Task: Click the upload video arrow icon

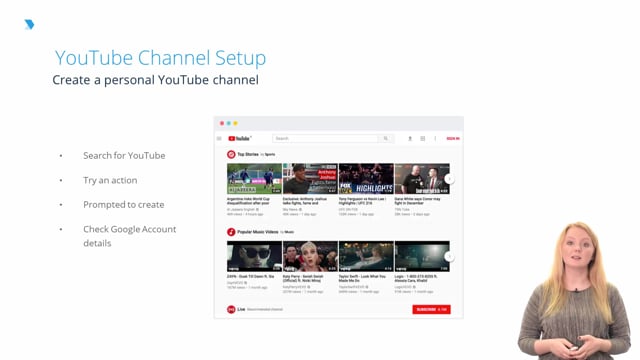Action: (x=410, y=139)
